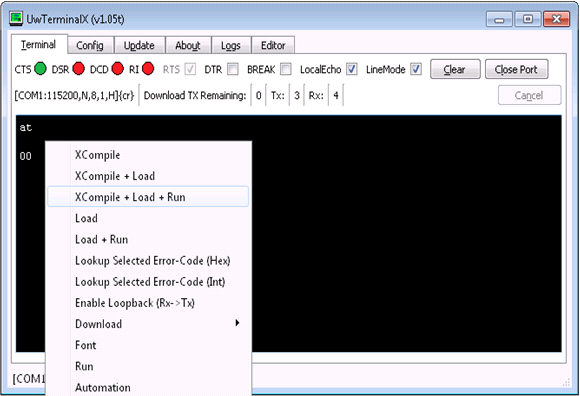Clear the terminal with Clear button
The image size is (580, 396).
tap(455, 69)
